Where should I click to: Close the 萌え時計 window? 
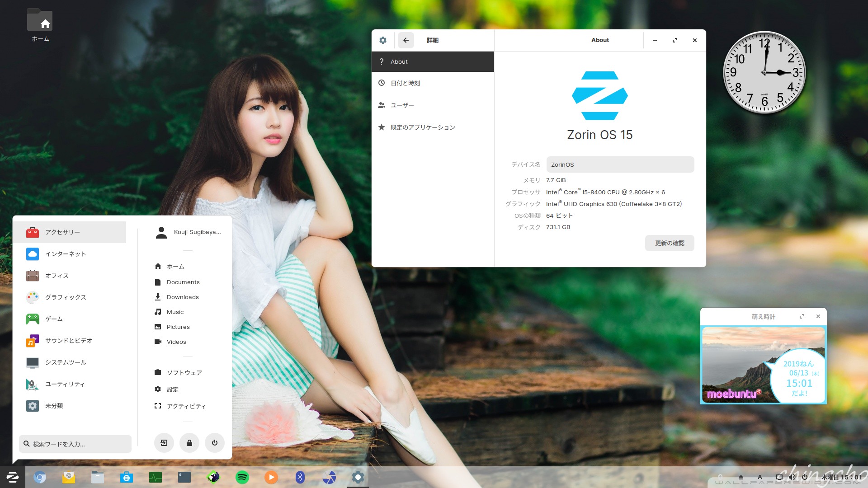(x=818, y=316)
